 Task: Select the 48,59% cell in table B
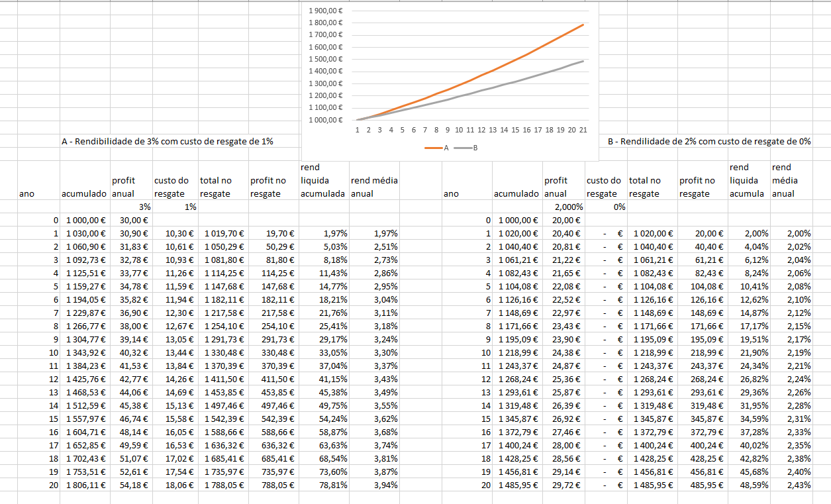(x=749, y=485)
